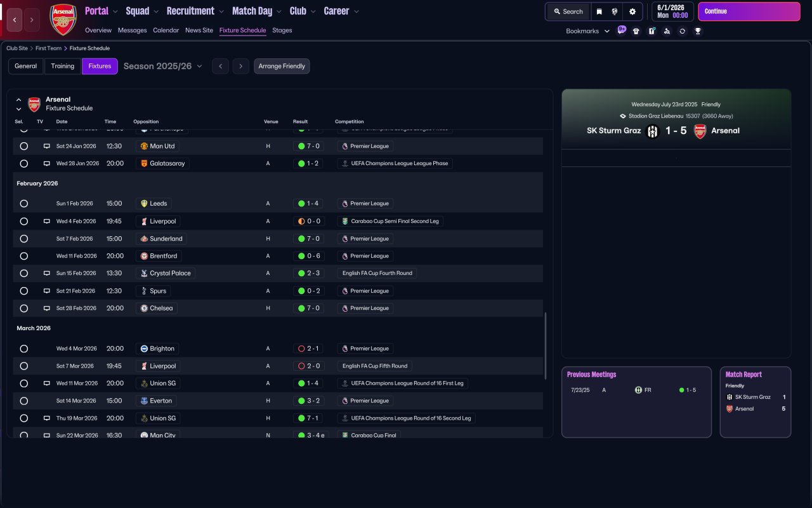Image resolution: width=812 pixels, height=508 pixels.
Task: Go to previous season with left arrow
Action: pos(220,66)
